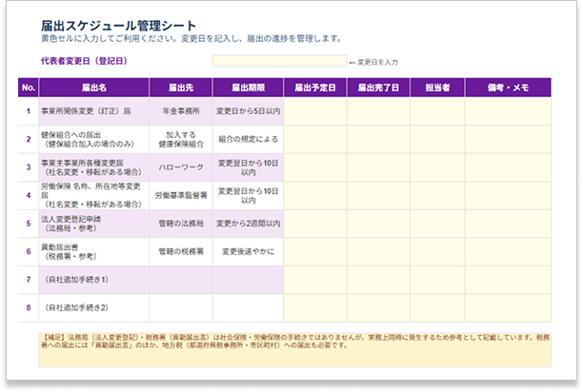Image resolution: width=583 pixels, height=392 pixels.
Task: Select the deadline cell beside ハローワーク
Action: [x=248, y=167]
